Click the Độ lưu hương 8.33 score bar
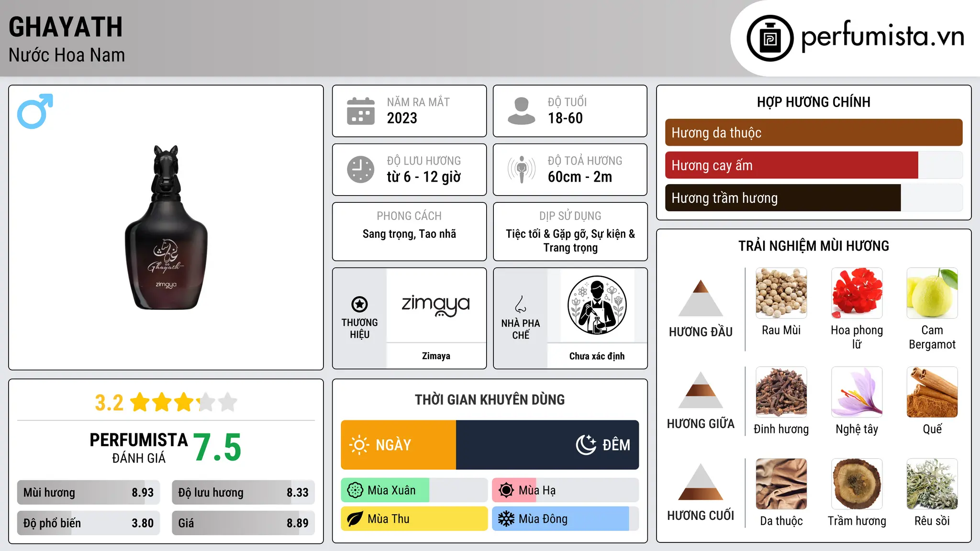The width and height of the screenshot is (980, 551). 244,493
